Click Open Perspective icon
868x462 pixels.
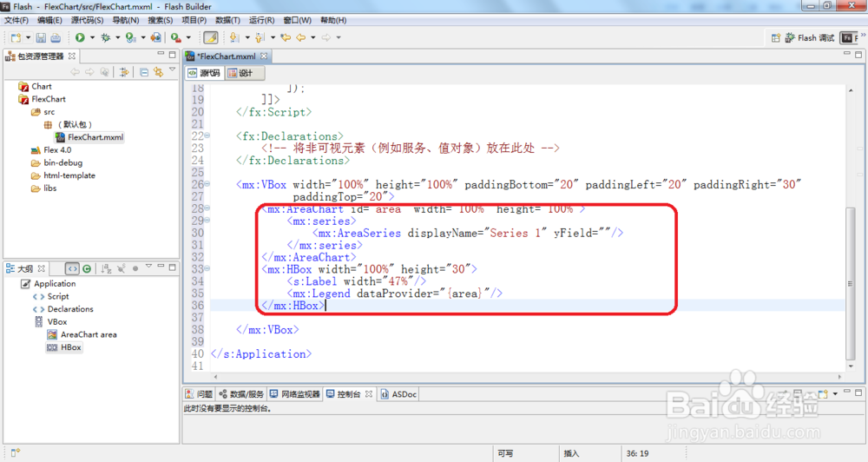[775, 37]
